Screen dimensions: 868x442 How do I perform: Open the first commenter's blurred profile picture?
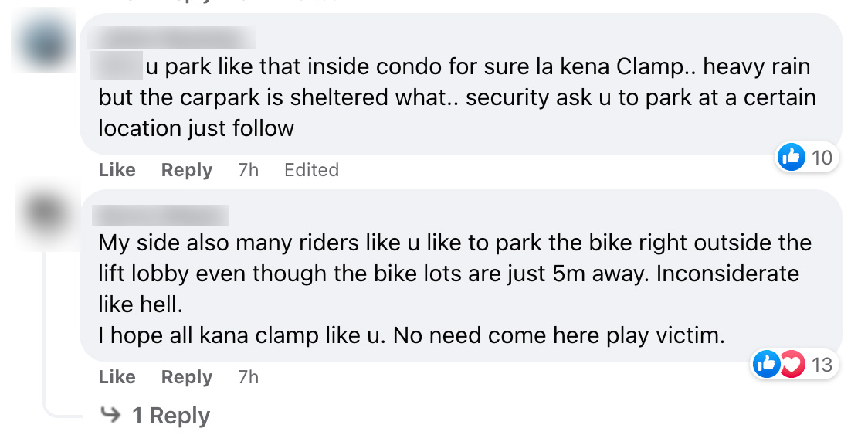(x=43, y=42)
